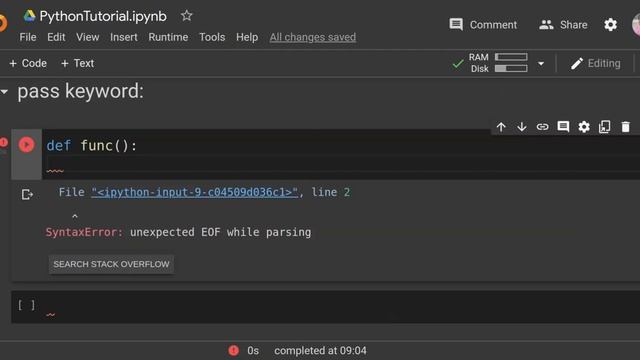Move cell down with arrow icon
640x360 pixels.
(x=522, y=127)
